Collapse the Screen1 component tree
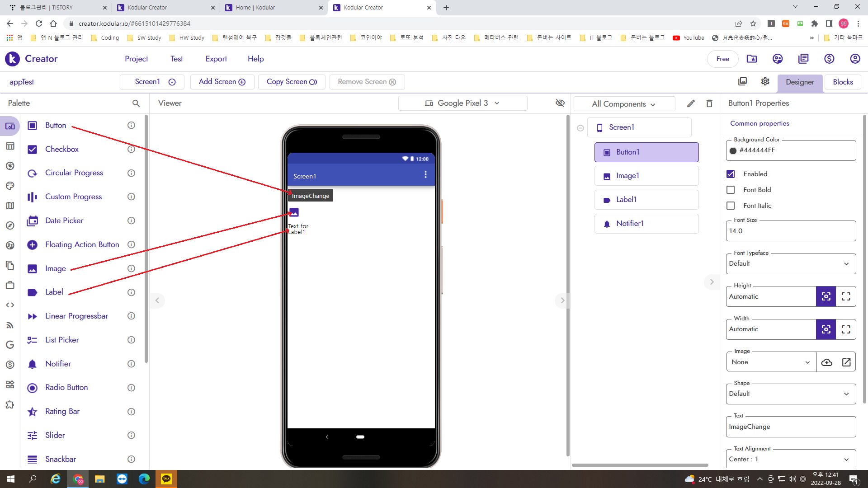The width and height of the screenshot is (868, 488). (x=580, y=128)
